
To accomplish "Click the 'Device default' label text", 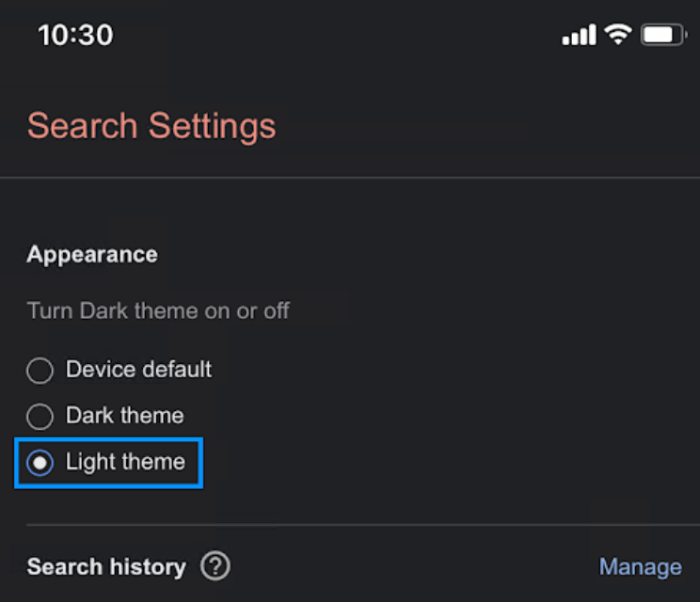I will (x=138, y=370).
